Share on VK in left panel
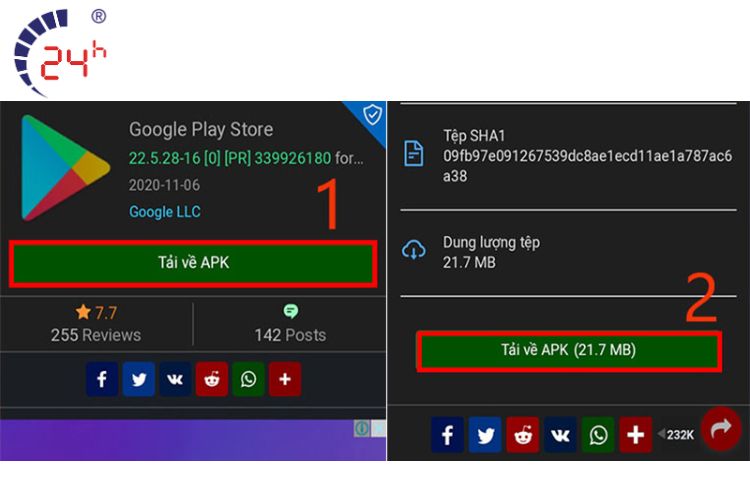The image size is (750, 500). (175, 379)
